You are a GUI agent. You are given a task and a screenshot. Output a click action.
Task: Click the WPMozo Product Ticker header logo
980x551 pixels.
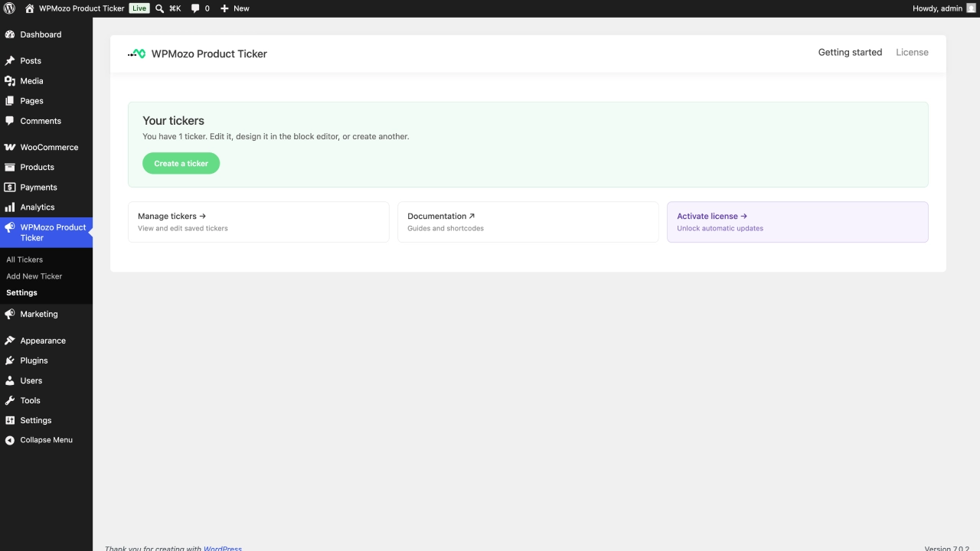click(x=136, y=54)
